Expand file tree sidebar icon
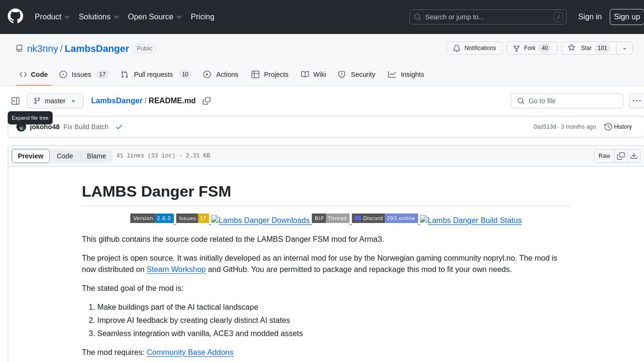The height and width of the screenshot is (362, 644). [16, 101]
